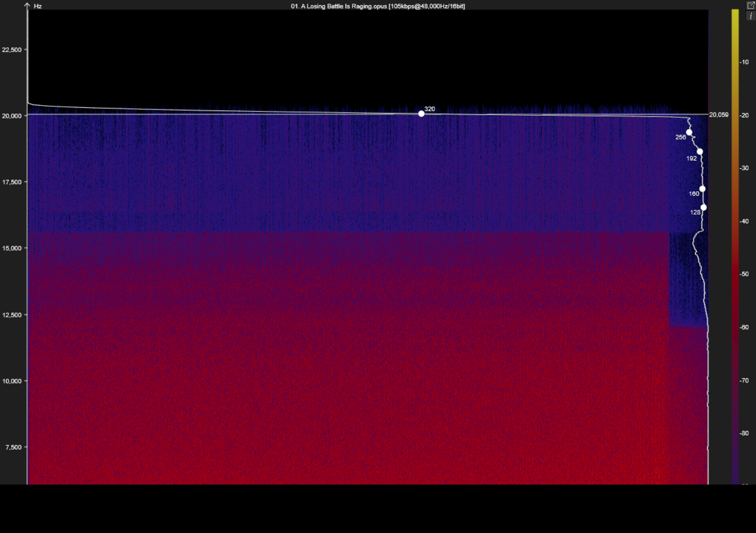756x533 pixels.
Task: Click the '20,059' cutoff frequency value
Action: click(719, 115)
